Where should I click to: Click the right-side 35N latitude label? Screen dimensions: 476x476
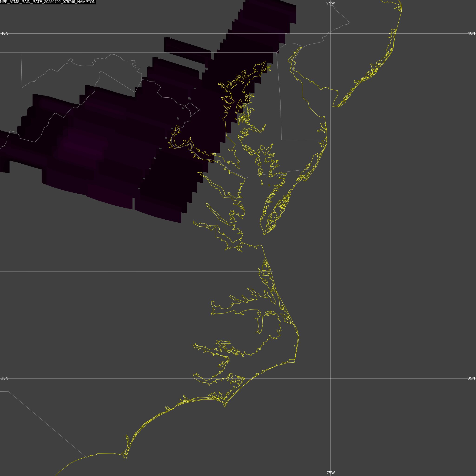click(471, 378)
